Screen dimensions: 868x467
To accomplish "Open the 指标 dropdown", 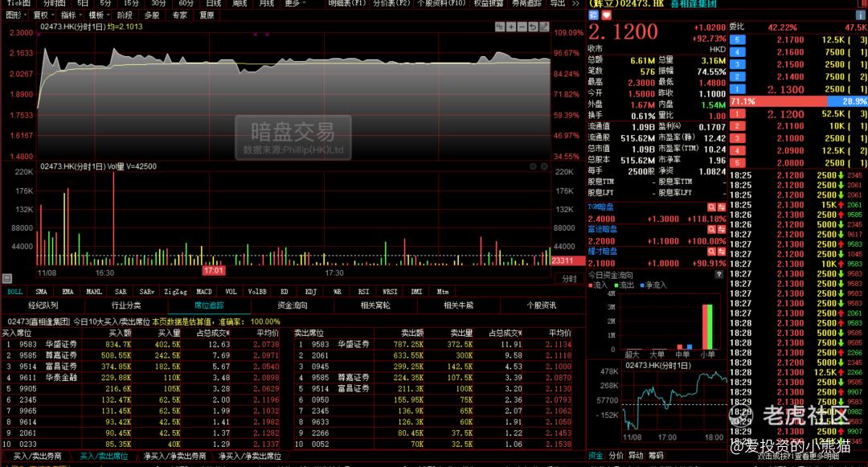I will click(x=72, y=15).
